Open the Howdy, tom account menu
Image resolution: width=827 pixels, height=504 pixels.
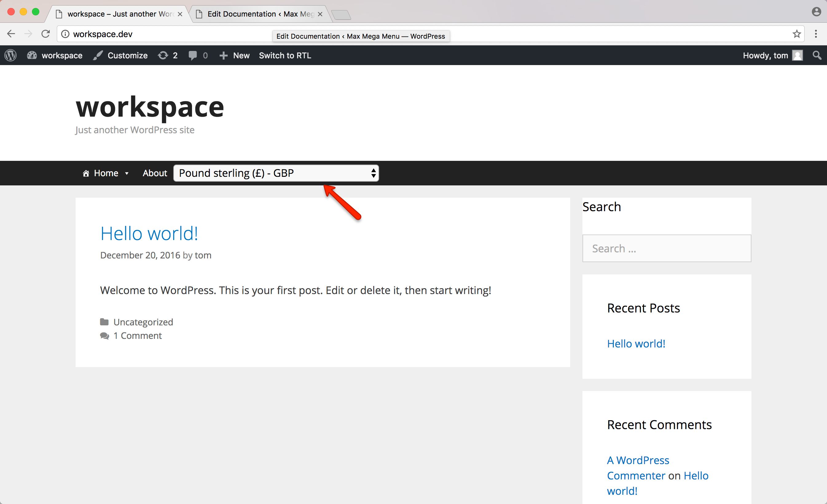click(772, 55)
